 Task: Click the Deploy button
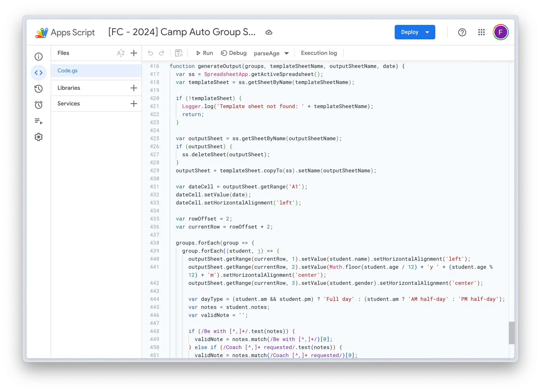[x=415, y=32]
